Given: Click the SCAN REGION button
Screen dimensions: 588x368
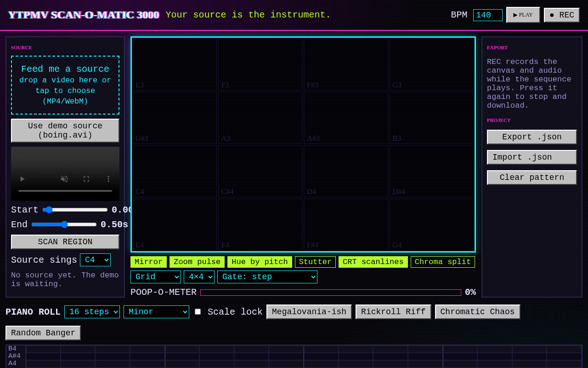Looking at the screenshot, I should [65, 242].
